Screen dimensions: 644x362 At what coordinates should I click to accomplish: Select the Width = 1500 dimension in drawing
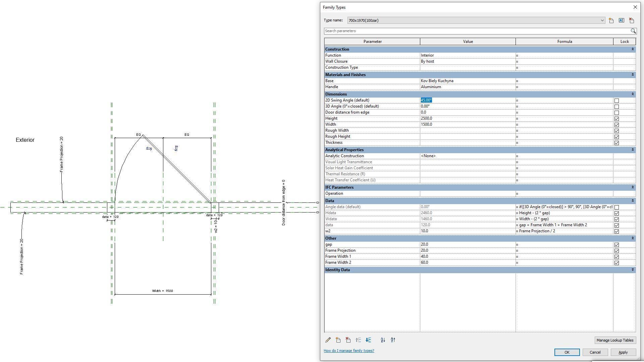[163, 291]
